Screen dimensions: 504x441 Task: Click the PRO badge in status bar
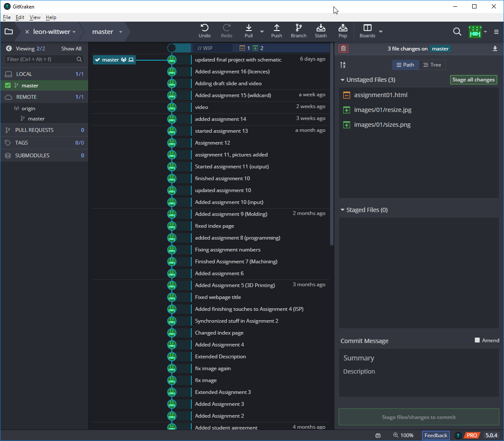pos(471,435)
